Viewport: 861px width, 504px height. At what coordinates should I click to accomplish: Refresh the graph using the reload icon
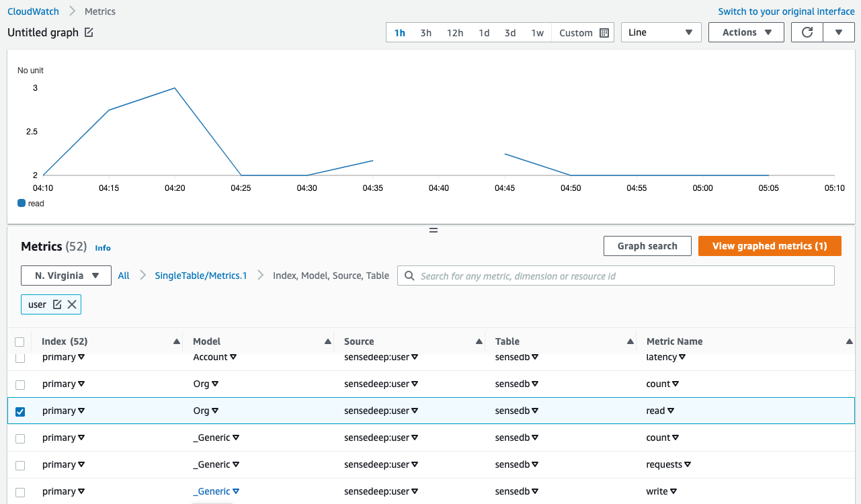(807, 32)
